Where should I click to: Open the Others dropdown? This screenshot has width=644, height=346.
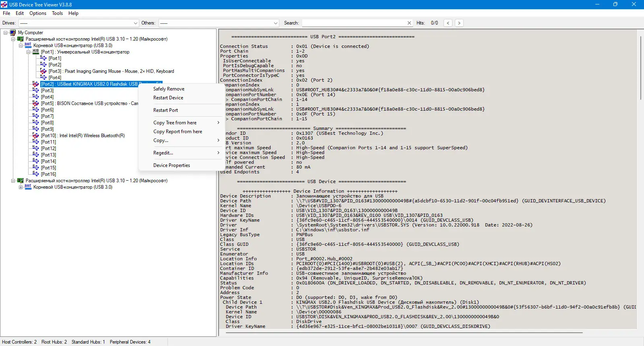[x=219, y=23]
